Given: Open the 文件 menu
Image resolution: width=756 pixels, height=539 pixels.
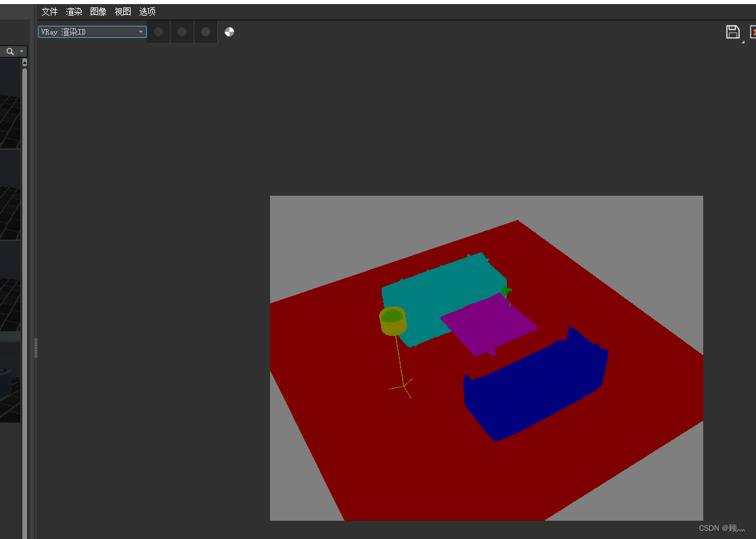Looking at the screenshot, I should (x=49, y=12).
